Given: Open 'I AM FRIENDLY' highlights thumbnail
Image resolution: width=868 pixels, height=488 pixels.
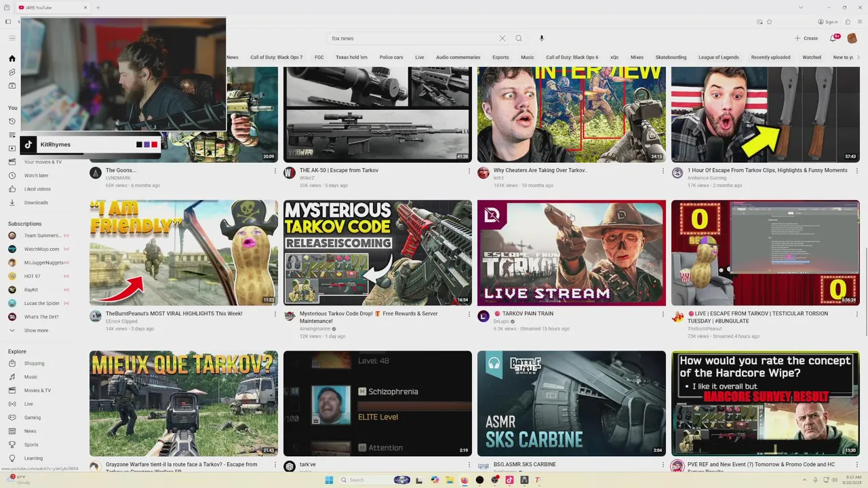Looking at the screenshot, I should point(184,253).
